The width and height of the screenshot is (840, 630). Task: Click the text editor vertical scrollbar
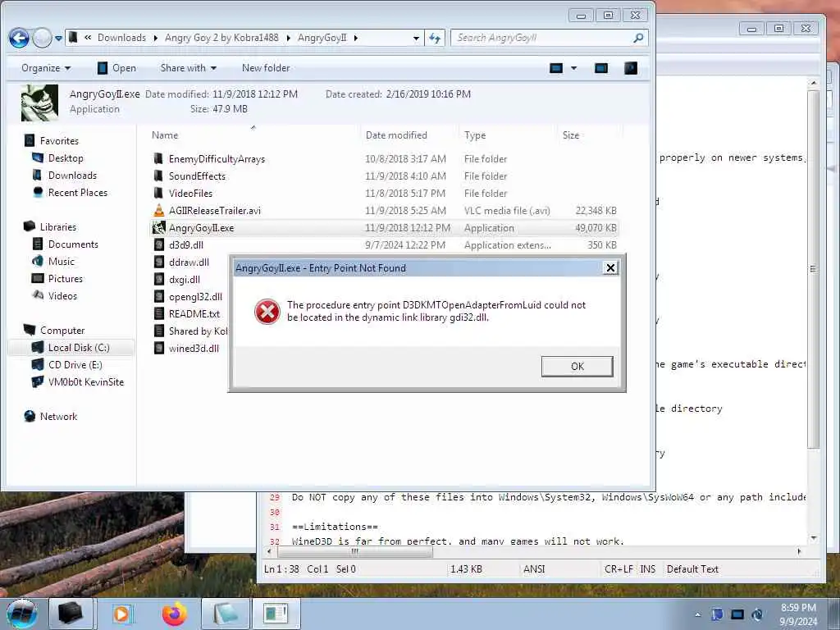click(x=813, y=268)
